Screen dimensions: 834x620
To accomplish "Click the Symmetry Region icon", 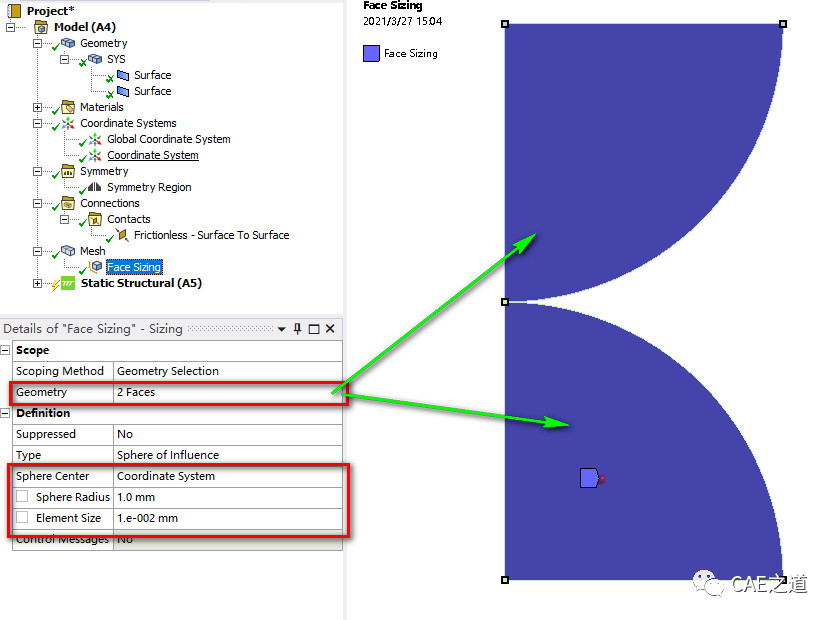I will click(x=95, y=187).
